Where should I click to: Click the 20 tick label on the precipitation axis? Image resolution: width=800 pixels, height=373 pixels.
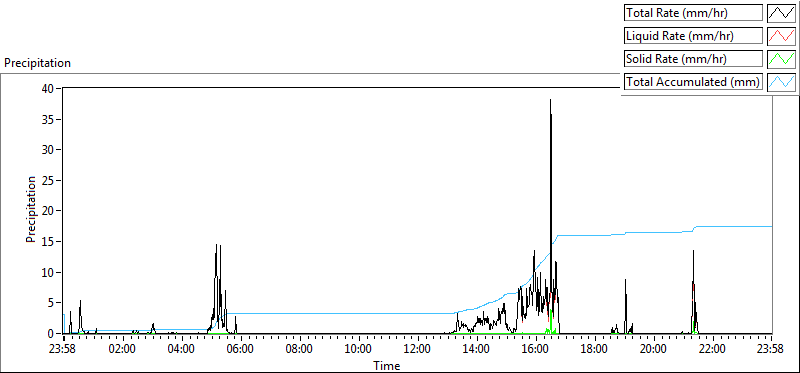point(49,211)
